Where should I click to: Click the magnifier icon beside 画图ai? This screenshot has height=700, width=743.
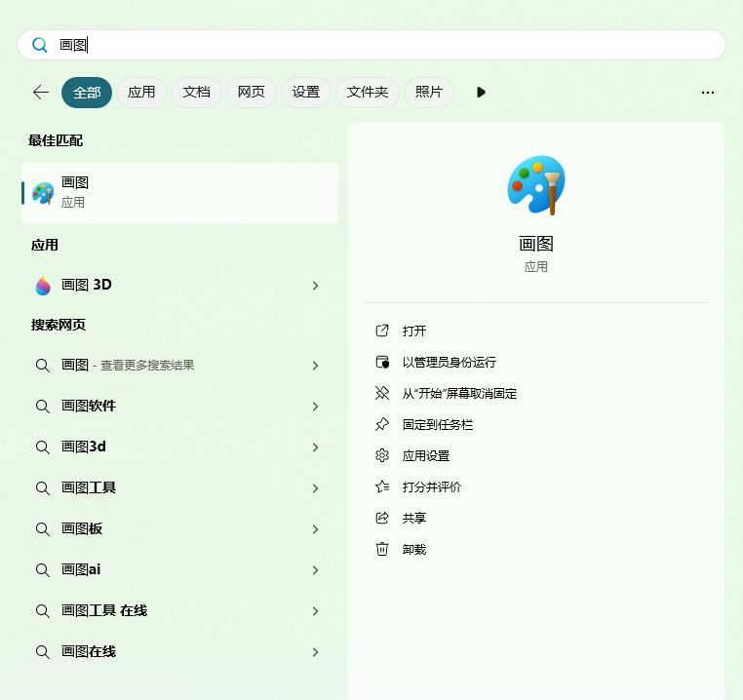pos(43,570)
